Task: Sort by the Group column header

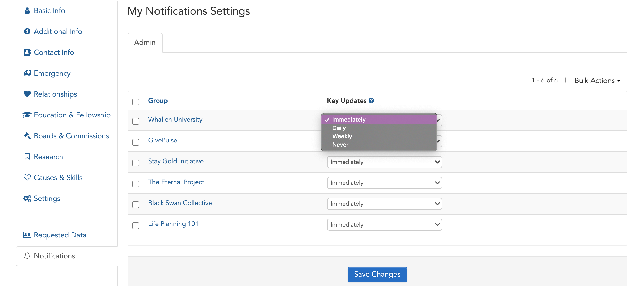Action: tap(158, 101)
